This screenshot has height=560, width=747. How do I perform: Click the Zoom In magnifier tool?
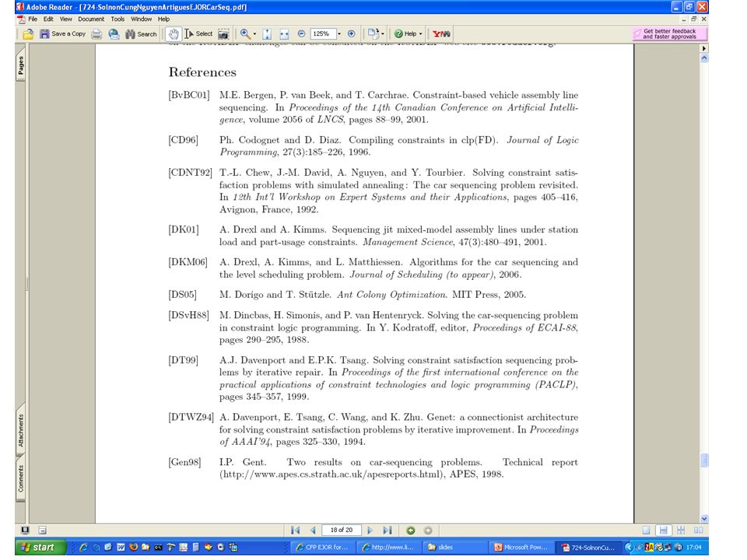245,33
